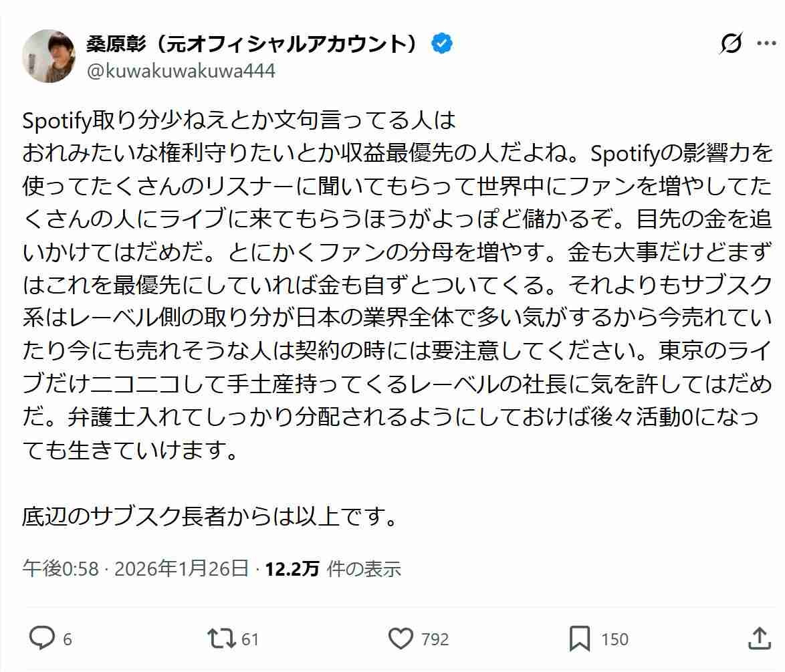Click the like count 792

pyautogui.click(x=435, y=640)
